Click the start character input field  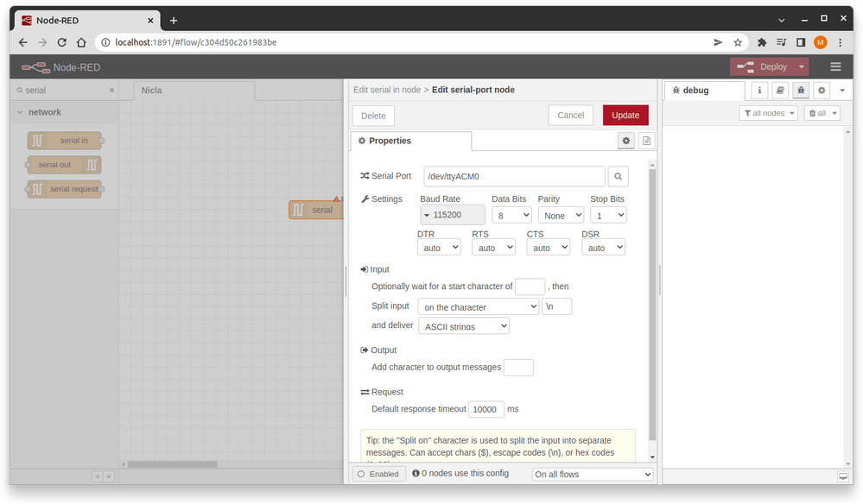[x=530, y=287]
